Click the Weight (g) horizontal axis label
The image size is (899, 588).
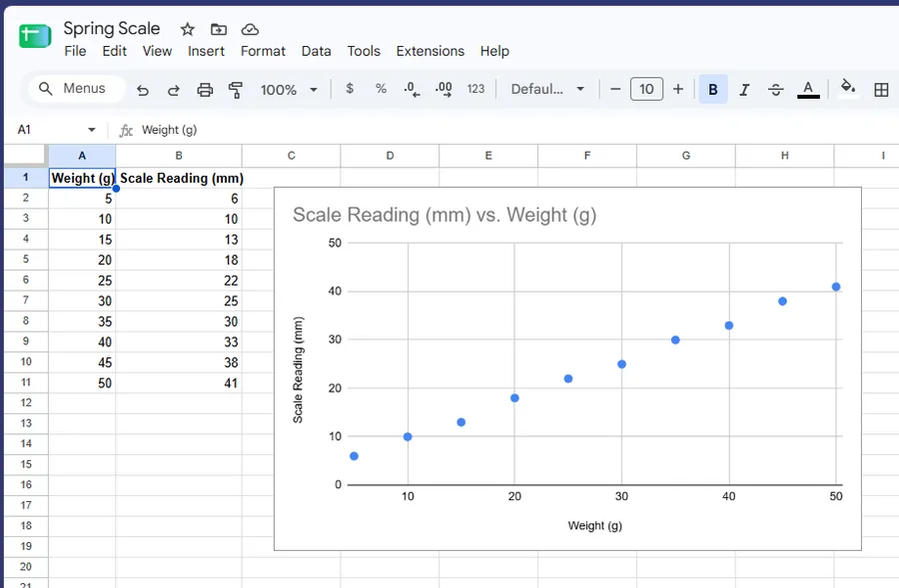[594, 525]
